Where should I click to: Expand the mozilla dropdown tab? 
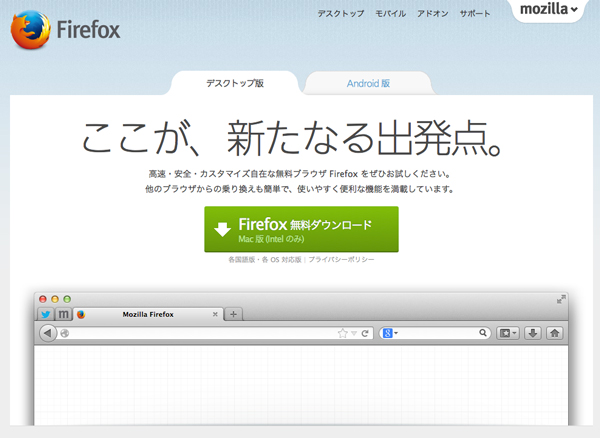550,11
